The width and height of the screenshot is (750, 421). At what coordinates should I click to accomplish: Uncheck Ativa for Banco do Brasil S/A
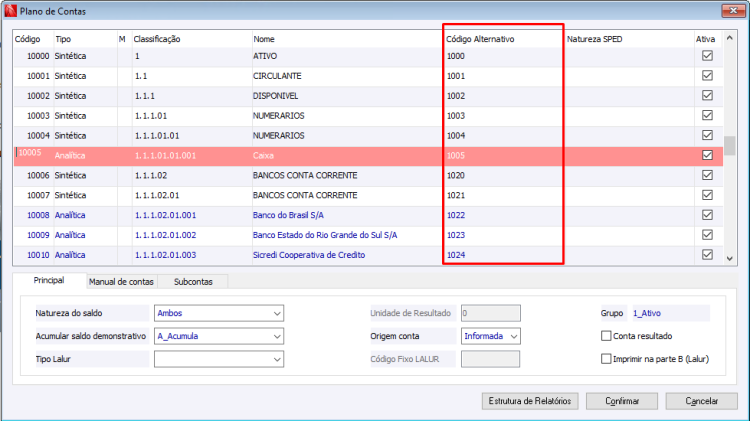[x=707, y=215]
